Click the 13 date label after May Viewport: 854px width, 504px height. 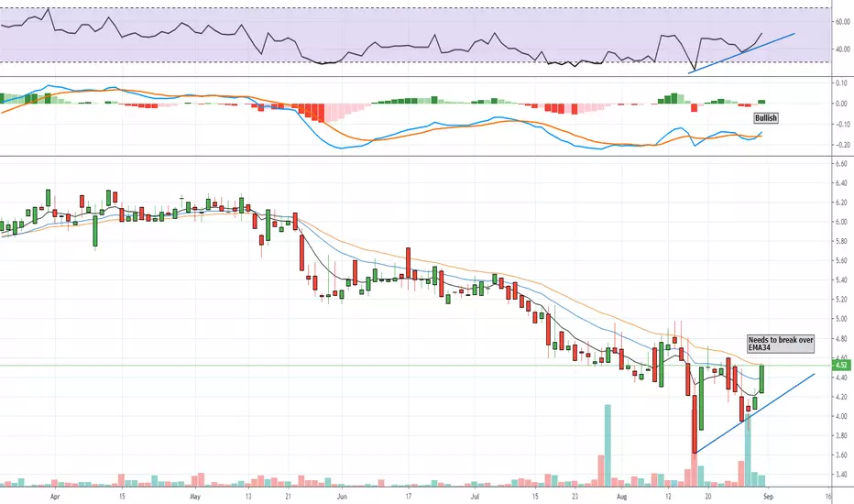248,497
